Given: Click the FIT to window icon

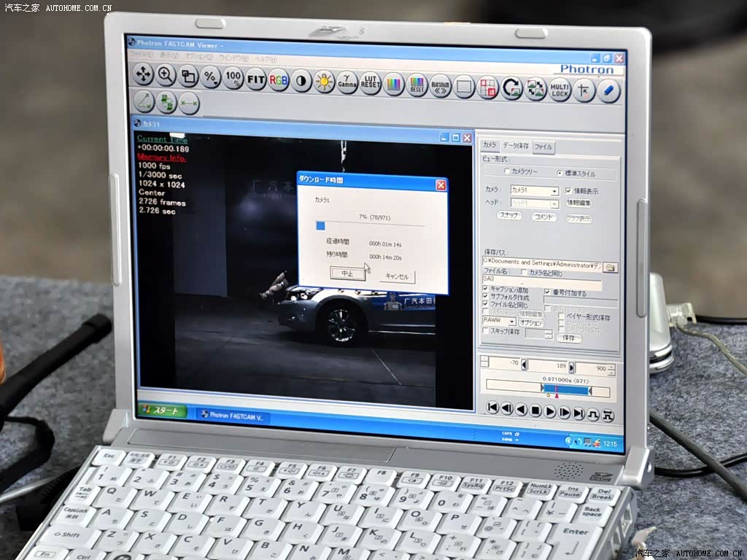Looking at the screenshot, I should click(255, 79).
